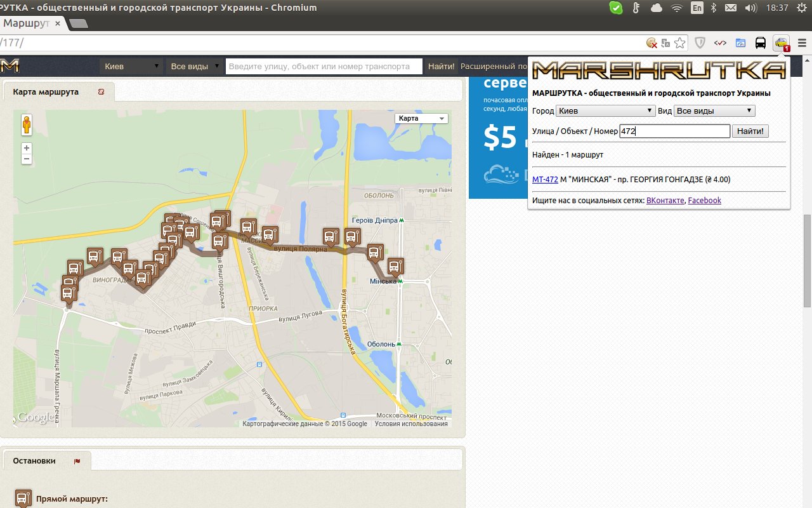812x508 pixels.
Task: Click the Героїв Дніпра metro station icon
Action: (402, 220)
